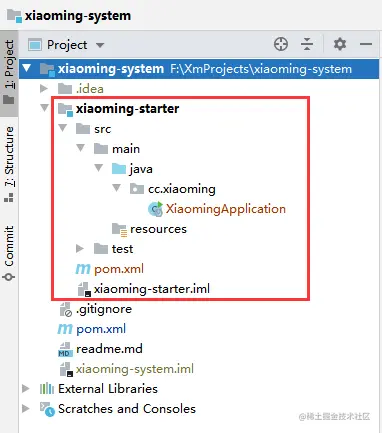The image size is (382, 433).
Task: Click the .gitignore file icon
Action: 65,309
